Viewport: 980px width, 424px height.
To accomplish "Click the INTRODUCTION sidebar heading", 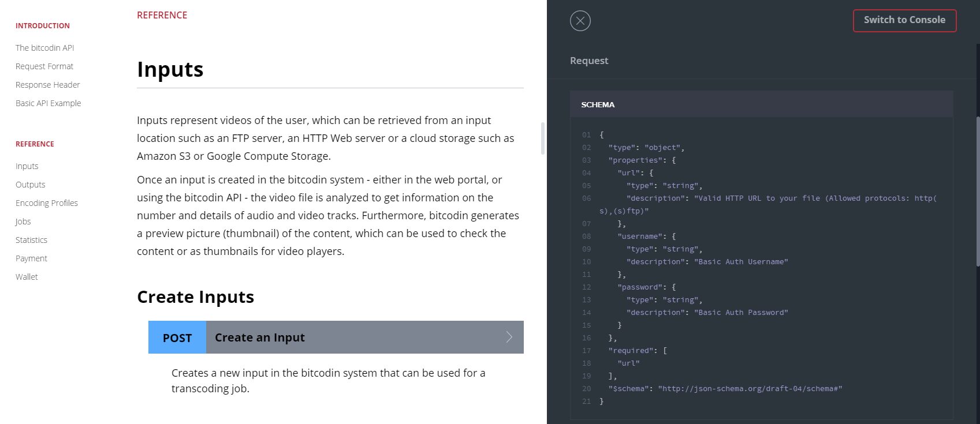I will coord(43,26).
